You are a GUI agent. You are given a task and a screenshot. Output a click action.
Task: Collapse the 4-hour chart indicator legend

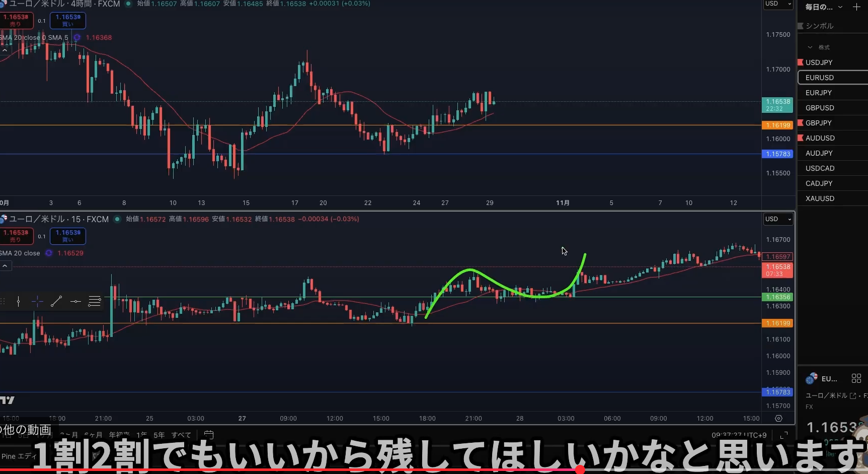pos(5,50)
